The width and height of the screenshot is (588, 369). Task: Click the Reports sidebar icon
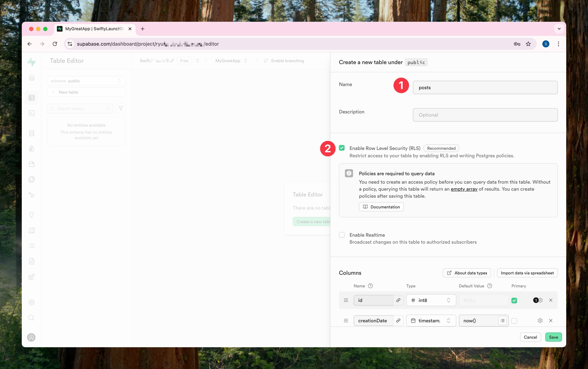tap(32, 230)
